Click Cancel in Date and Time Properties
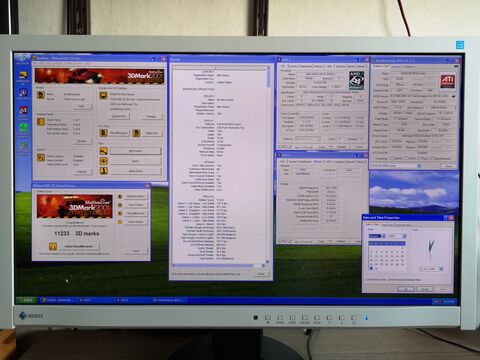This screenshot has width=480, height=360. (x=424, y=289)
